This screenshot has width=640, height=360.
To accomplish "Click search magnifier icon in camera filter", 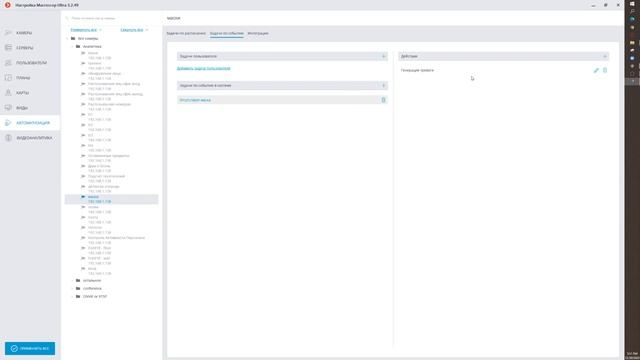I will (x=67, y=18).
